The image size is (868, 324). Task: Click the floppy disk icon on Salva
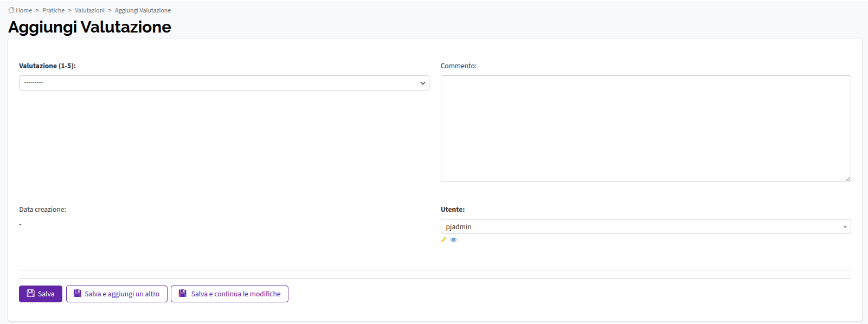(31, 294)
